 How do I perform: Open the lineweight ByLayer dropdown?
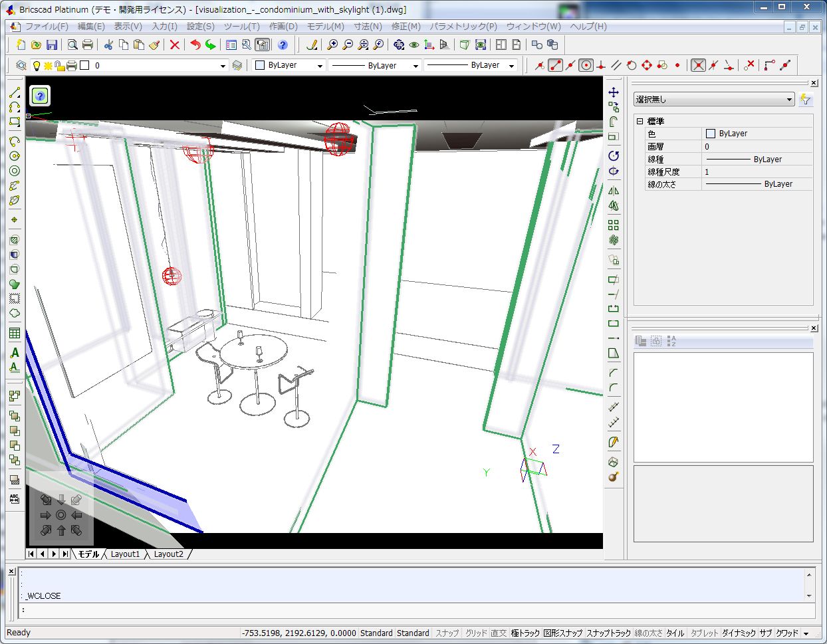coord(511,66)
